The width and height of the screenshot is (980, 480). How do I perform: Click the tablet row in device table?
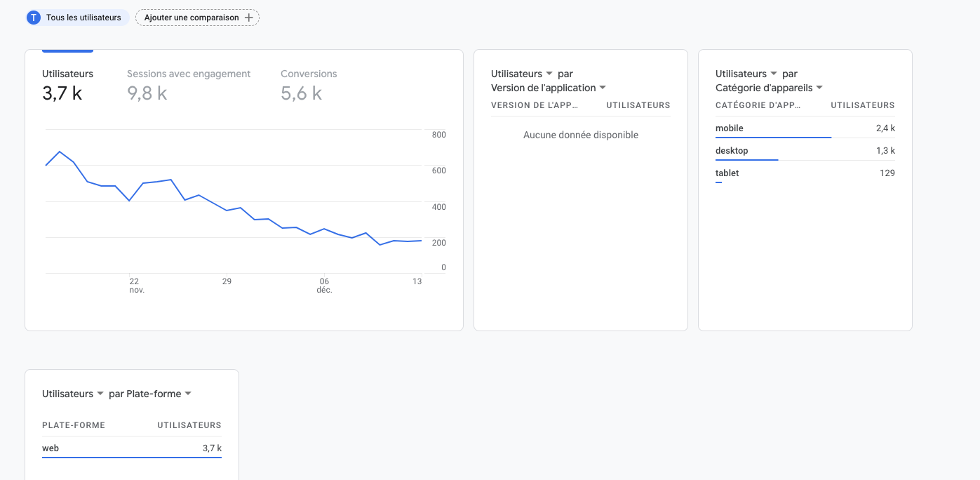805,173
